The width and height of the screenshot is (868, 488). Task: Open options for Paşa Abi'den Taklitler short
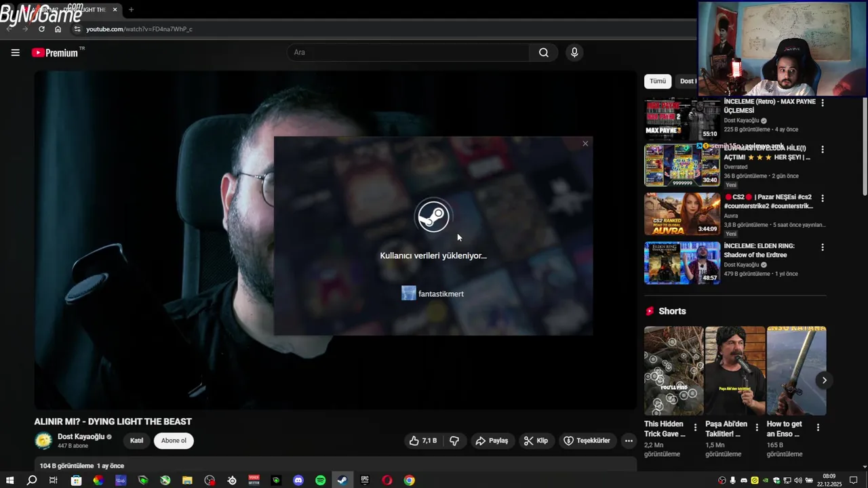click(756, 428)
